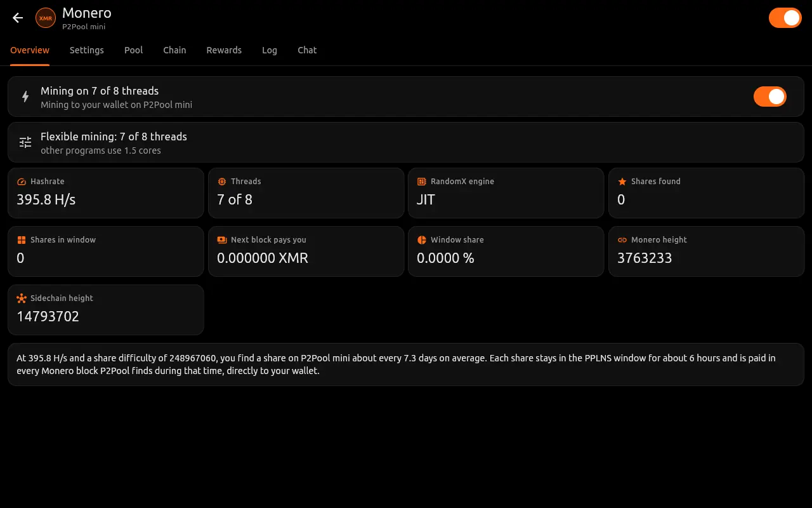Select the 0.0000 % window share value

tap(445, 258)
